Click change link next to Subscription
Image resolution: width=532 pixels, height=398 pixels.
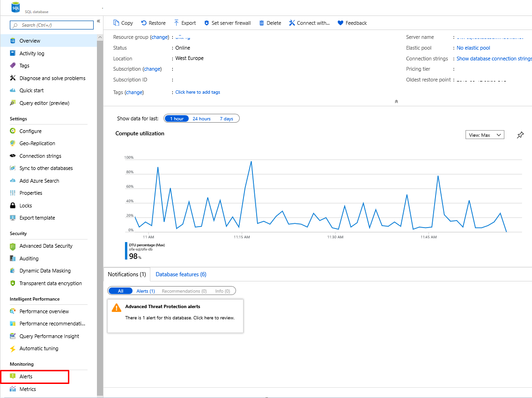coord(152,69)
